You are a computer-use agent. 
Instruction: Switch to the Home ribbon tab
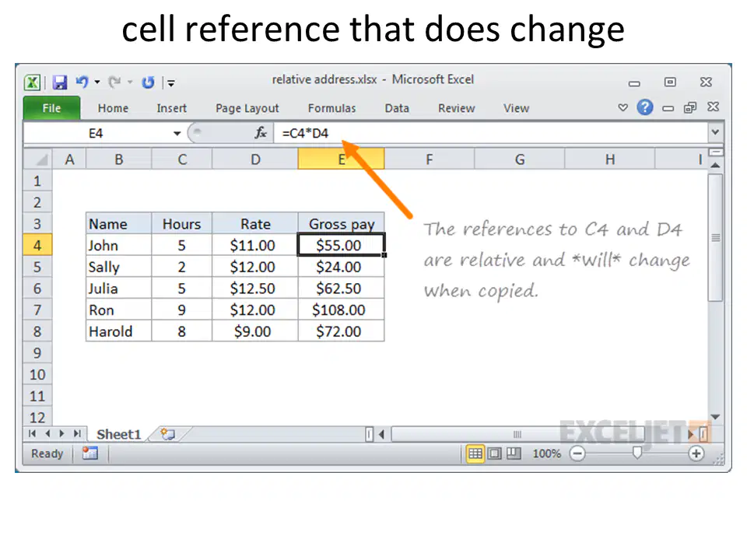pos(113,109)
